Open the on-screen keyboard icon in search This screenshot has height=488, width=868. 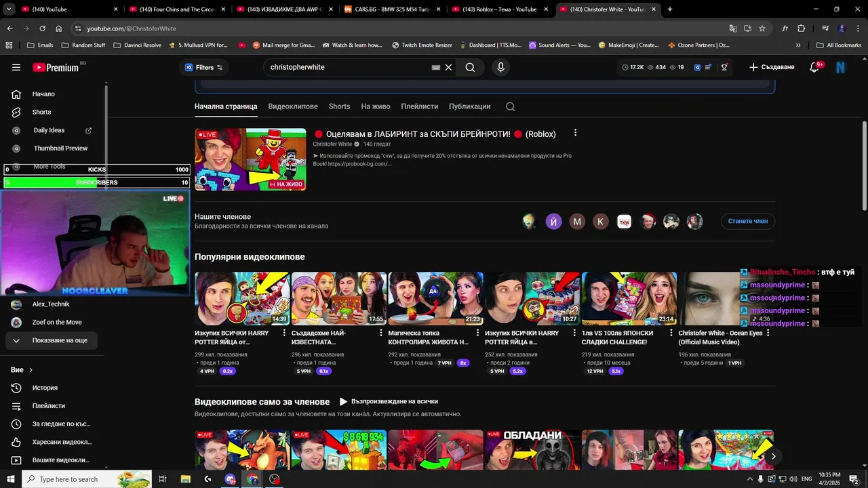[436, 67]
